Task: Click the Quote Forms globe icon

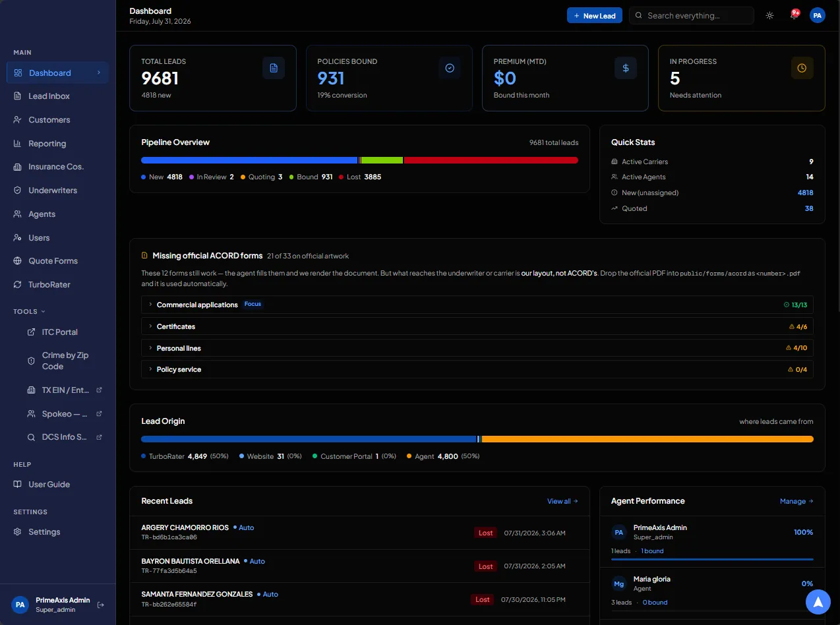Action: point(18,261)
